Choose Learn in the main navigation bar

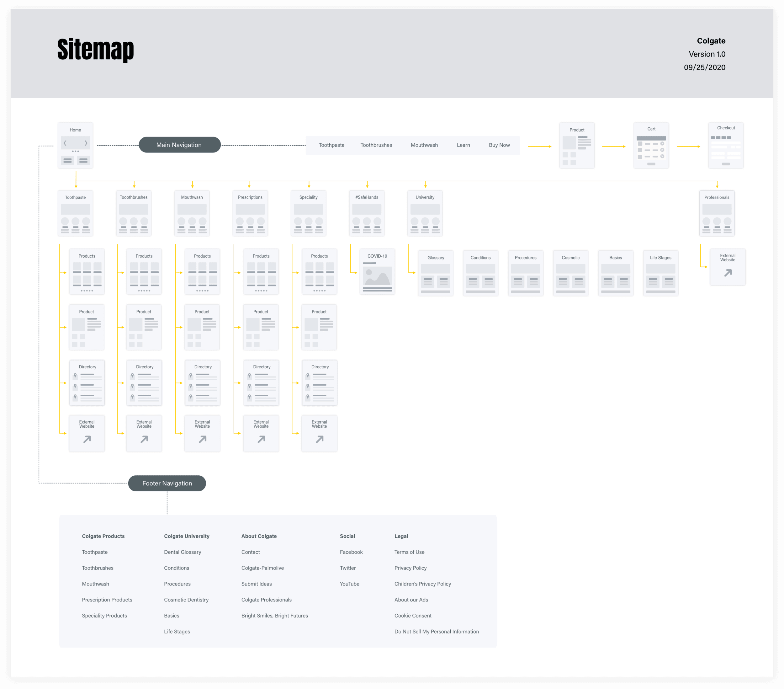click(x=463, y=145)
